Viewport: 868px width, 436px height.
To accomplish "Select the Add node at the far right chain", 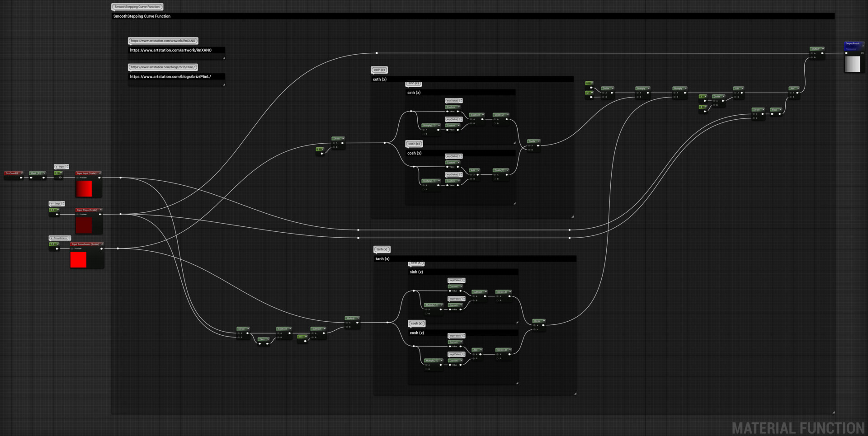I will click(x=793, y=89).
